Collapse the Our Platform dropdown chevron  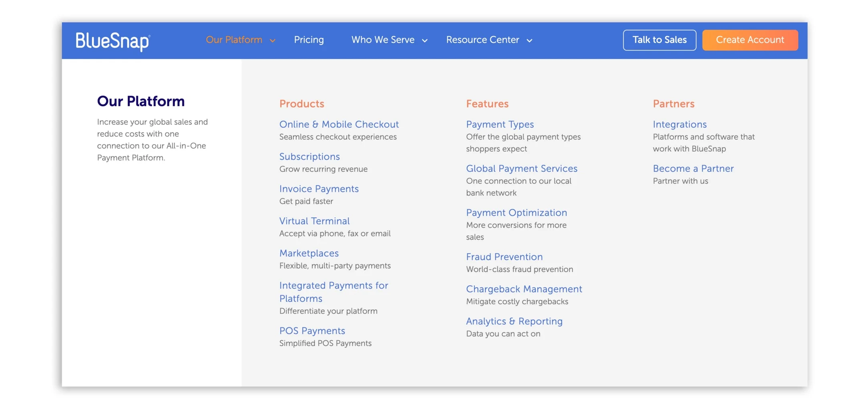click(x=273, y=40)
